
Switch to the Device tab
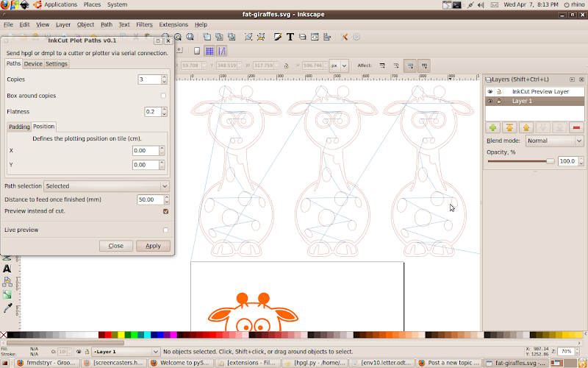(x=33, y=64)
